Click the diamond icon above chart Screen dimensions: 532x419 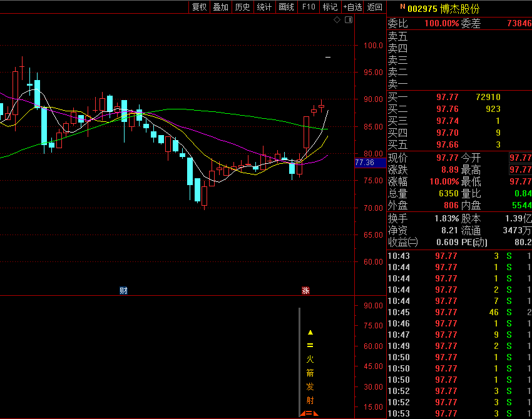pos(337,20)
